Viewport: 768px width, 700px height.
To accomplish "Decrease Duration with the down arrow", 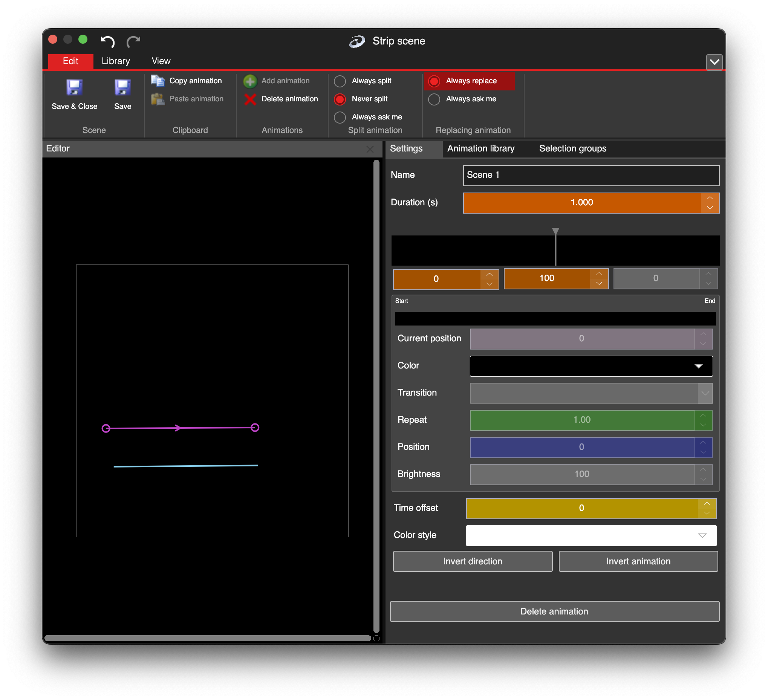I will [710, 208].
